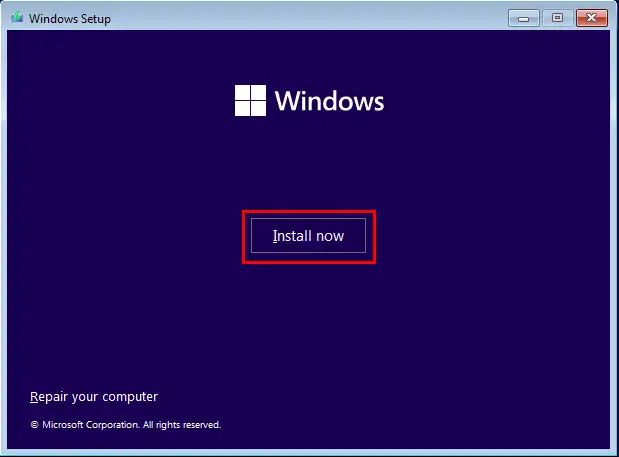Click the Windows Setup title text
This screenshot has width=619, height=457.
pyautogui.click(x=70, y=19)
